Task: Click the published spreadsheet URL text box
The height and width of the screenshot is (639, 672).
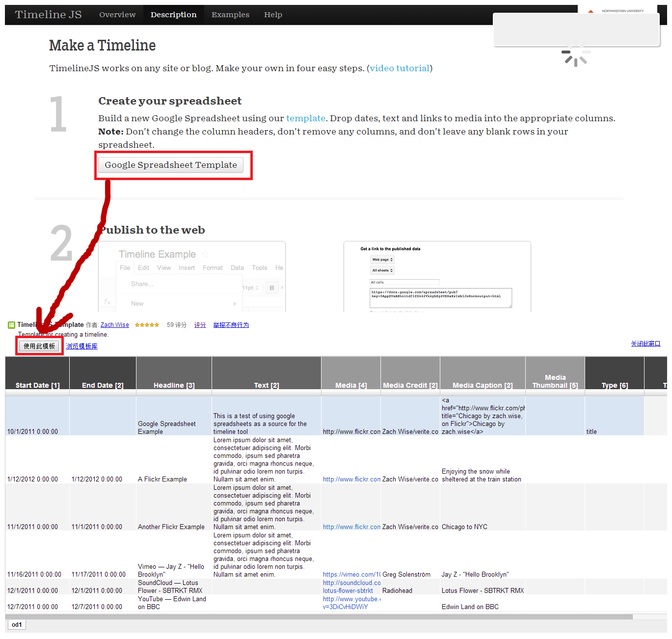Action: point(440,297)
